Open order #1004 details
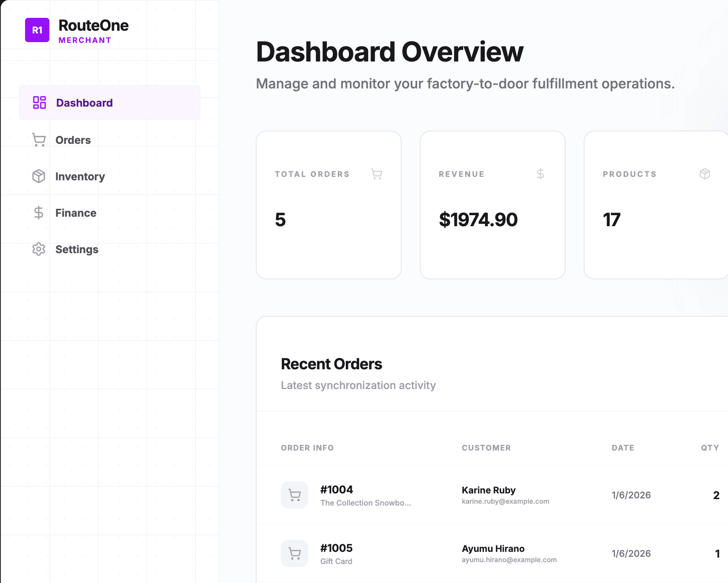This screenshot has height=583, width=728. 336,490
